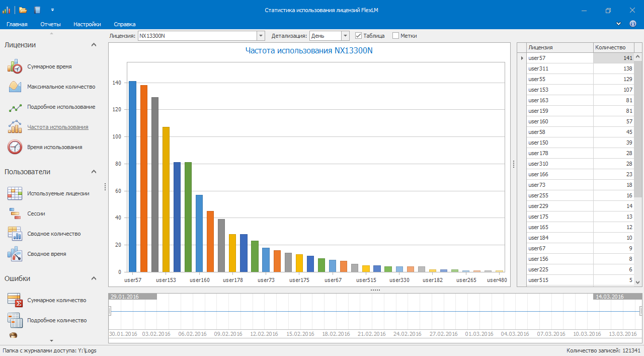Screen dimensions: 644x356
Task: Uncheck the Таблица checkbox
Action: 359,36
